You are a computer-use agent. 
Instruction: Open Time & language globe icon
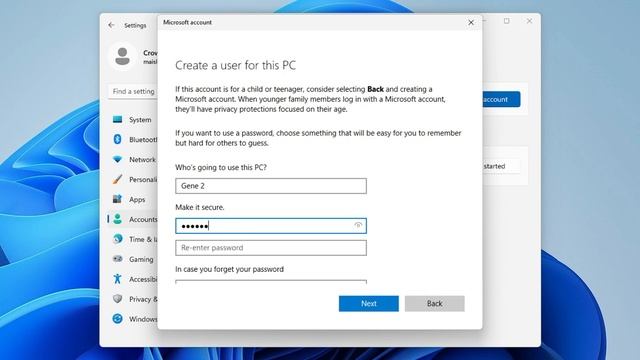118,239
